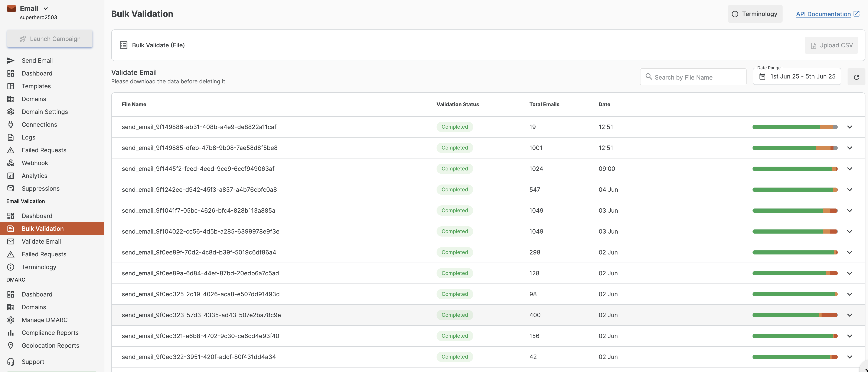Click result bar for 19-email row

795,127
